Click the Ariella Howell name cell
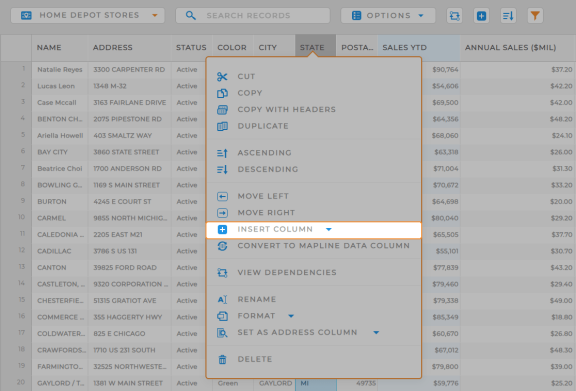576x391 pixels. click(x=60, y=136)
